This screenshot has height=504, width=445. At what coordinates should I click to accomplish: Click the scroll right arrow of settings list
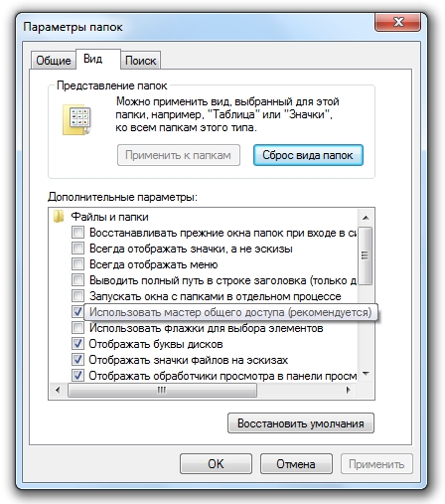tap(348, 390)
